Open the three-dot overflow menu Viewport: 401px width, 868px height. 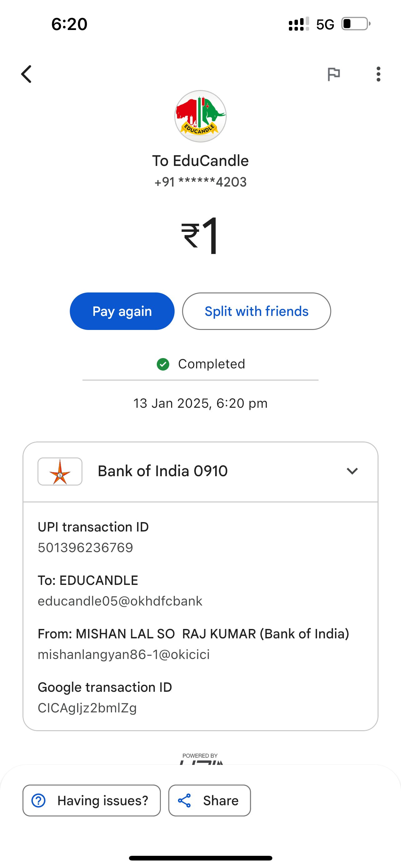point(379,74)
